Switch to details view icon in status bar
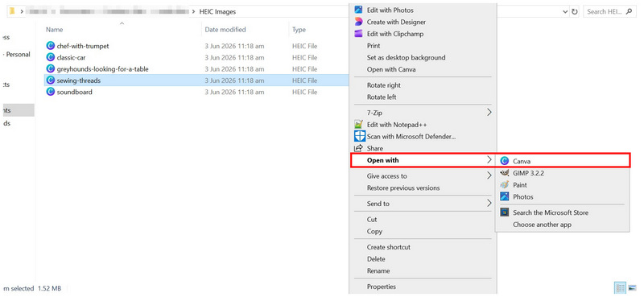 pyautogui.click(x=620, y=287)
